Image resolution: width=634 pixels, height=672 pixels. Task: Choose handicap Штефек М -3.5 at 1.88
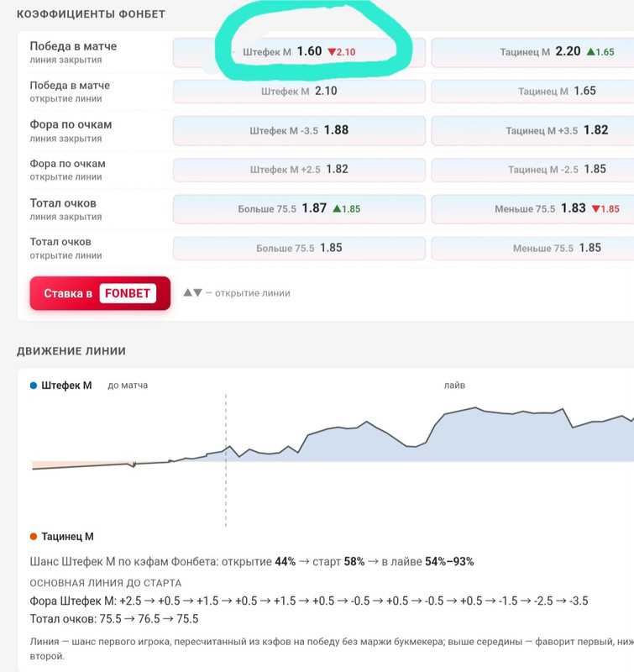(x=299, y=130)
